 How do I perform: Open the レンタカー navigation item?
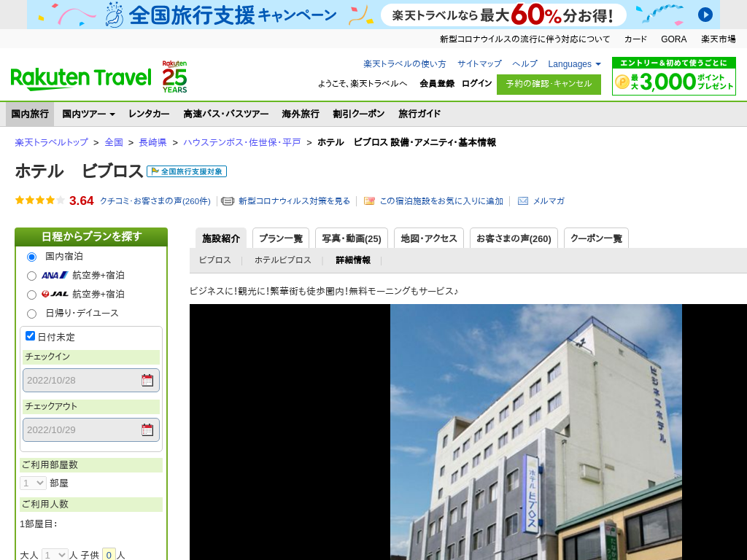149,114
